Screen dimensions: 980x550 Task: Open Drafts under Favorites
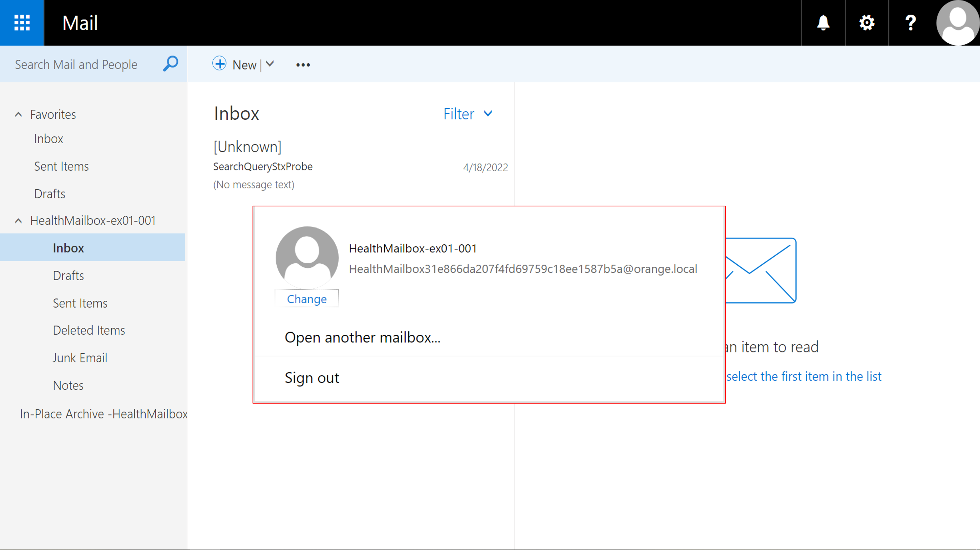coord(49,194)
